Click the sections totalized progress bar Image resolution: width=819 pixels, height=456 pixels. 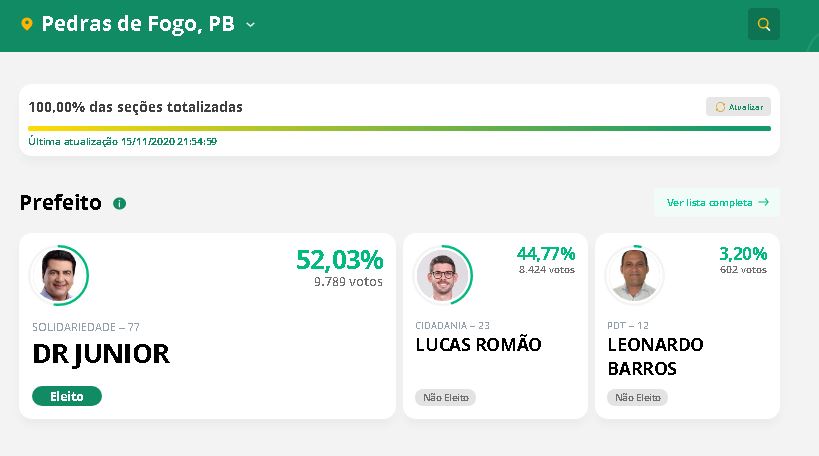[399, 128]
